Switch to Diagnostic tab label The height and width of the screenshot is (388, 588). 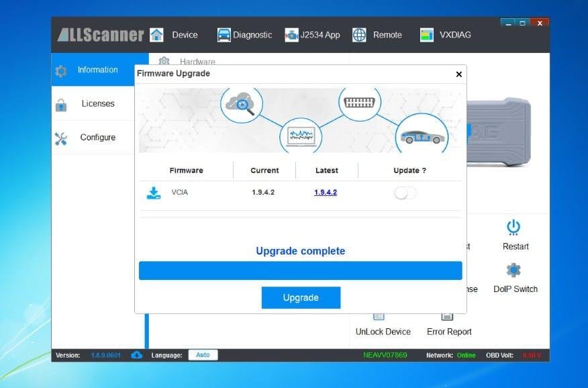252,35
